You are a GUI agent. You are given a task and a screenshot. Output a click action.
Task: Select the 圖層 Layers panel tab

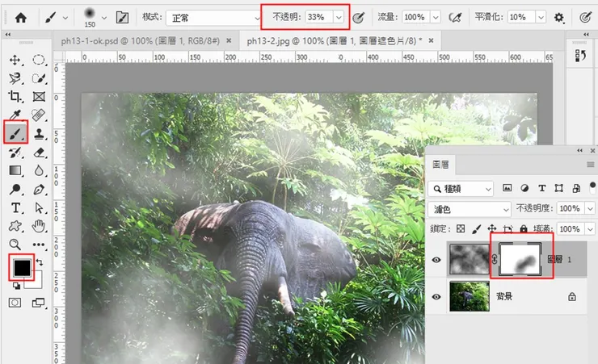(440, 165)
